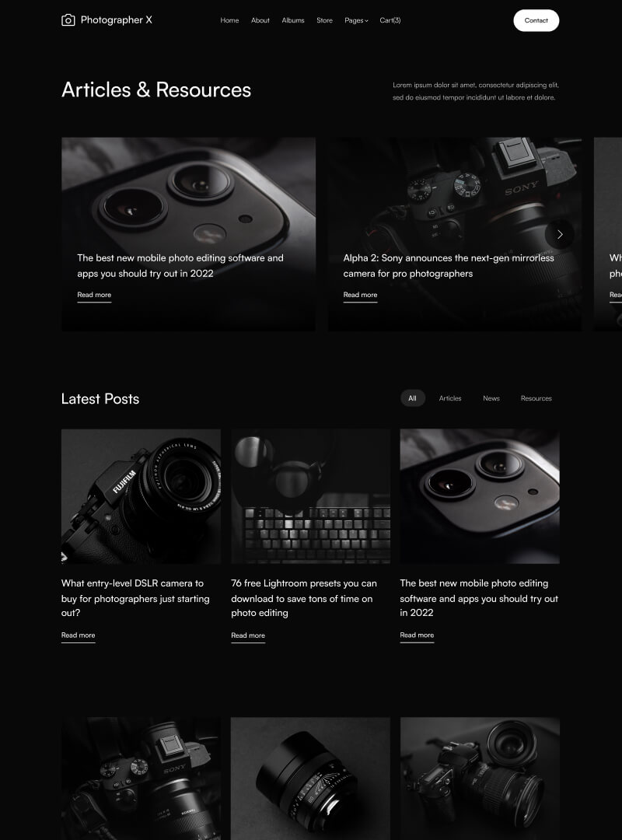Read more on entry-level DSLR post

tap(79, 635)
